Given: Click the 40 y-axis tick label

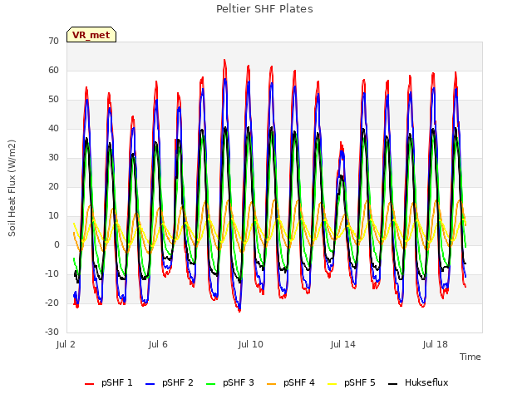Looking at the screenshot, I should [x=53, y=128].
